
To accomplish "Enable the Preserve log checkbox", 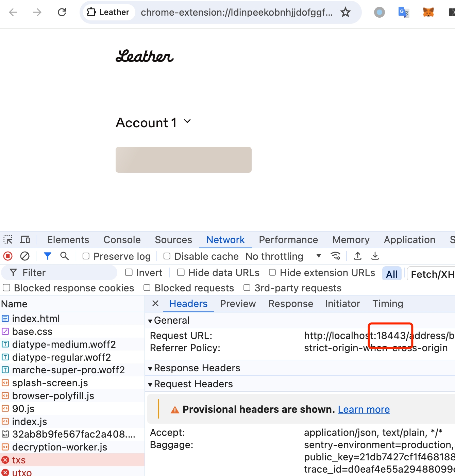I will (x=86, y=256).
